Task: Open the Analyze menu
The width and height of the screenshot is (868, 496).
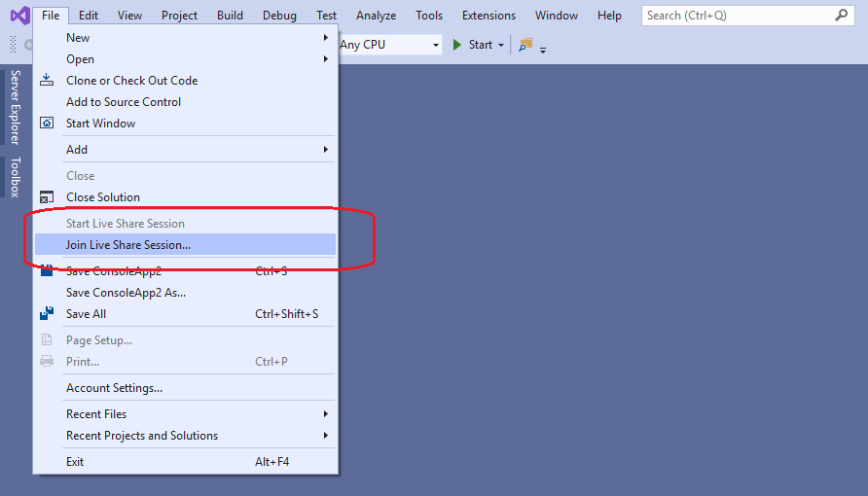Action: (x=376, y=16)
